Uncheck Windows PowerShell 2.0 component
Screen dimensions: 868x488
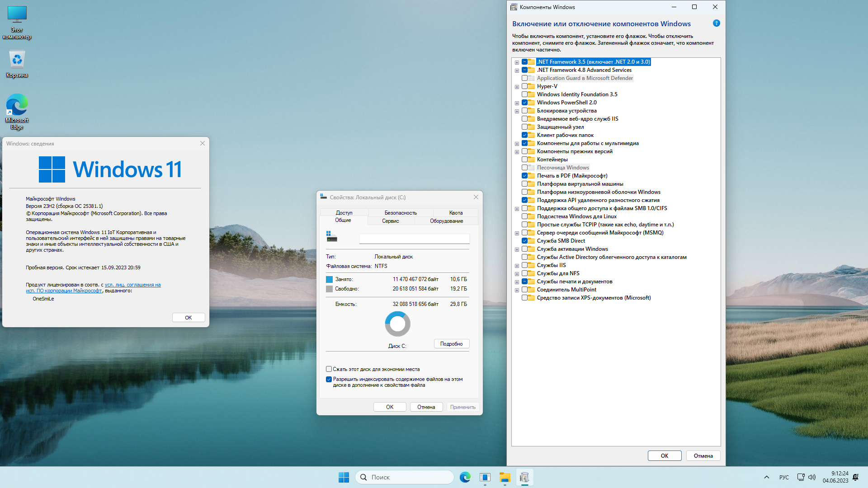(525, 103)
